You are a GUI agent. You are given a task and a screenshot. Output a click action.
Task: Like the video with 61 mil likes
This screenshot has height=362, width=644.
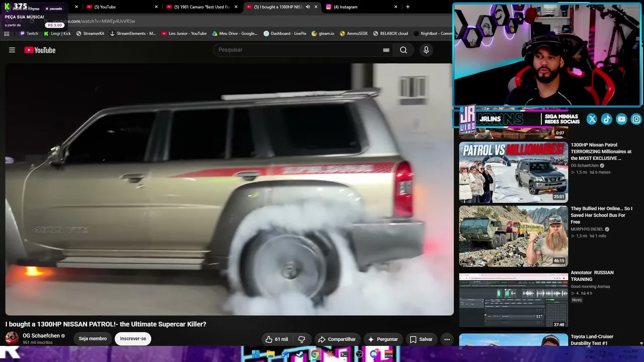point(277,339)
